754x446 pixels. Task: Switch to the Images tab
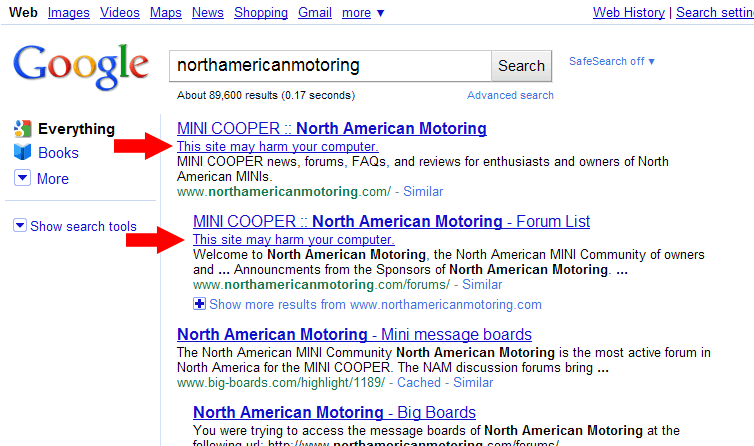click(x=68, y=13)
